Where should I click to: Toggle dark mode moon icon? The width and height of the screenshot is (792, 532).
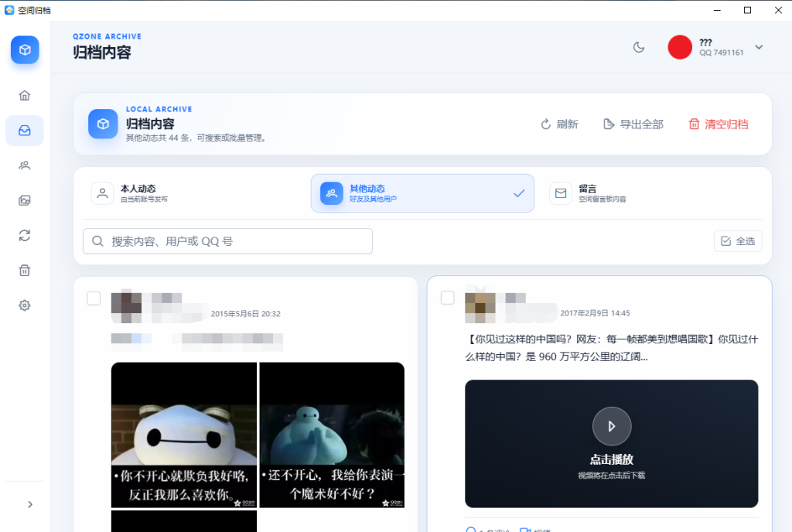639,47
